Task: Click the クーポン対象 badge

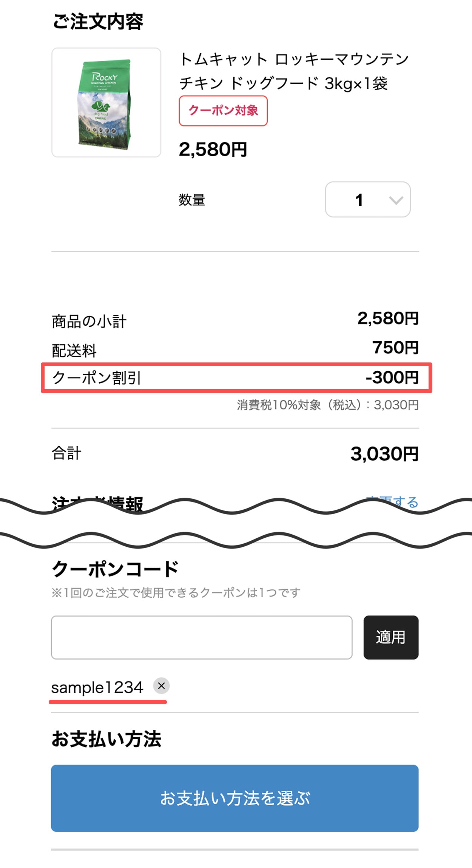Action: pos(223,111)
